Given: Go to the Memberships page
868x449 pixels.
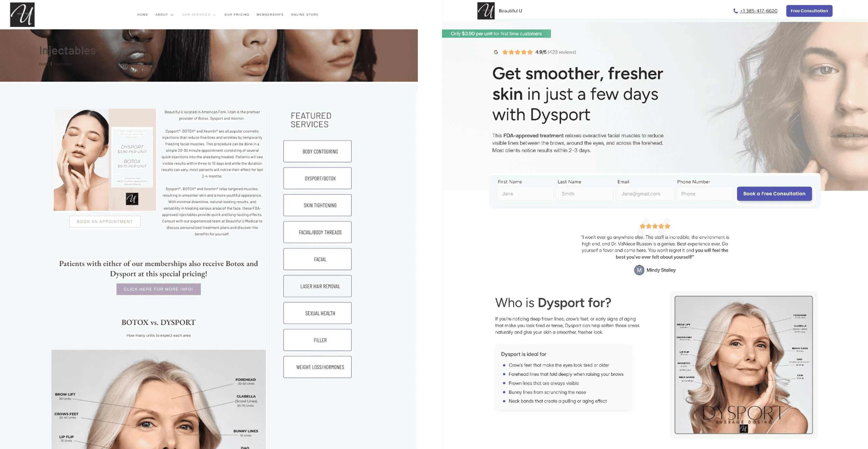Looking at the screenshot, I should click(270, 15).
